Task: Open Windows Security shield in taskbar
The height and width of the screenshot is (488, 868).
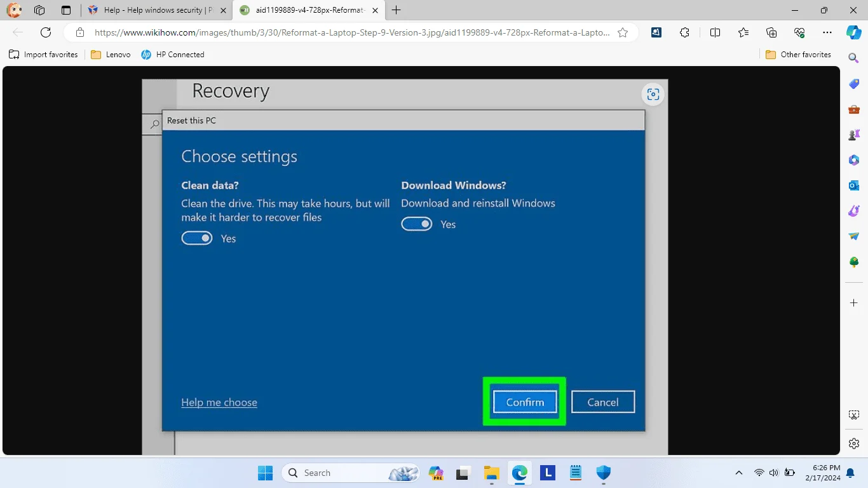Action: click(x=603, y=473)
